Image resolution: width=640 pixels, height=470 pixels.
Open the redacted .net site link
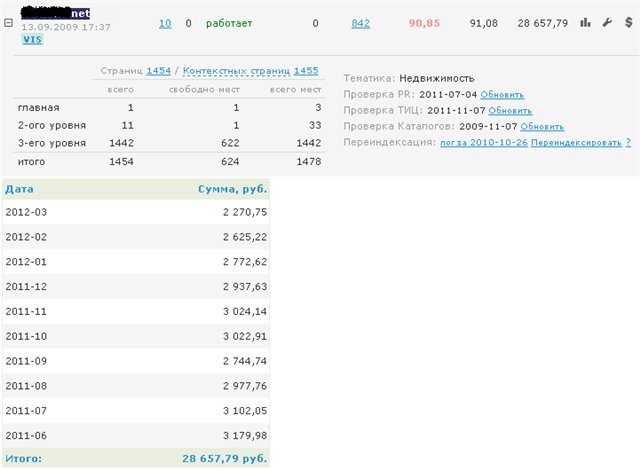(62, 14)
